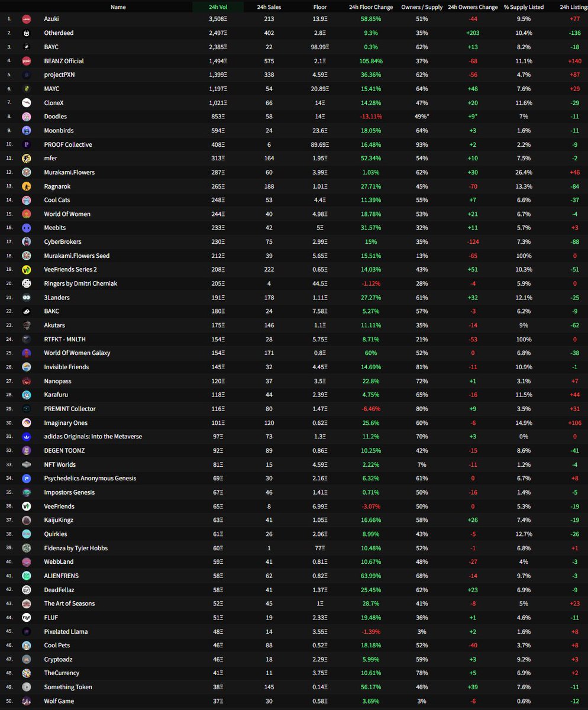Click the BAYC skull icon
588x710 pixels.
click(27, 47)
